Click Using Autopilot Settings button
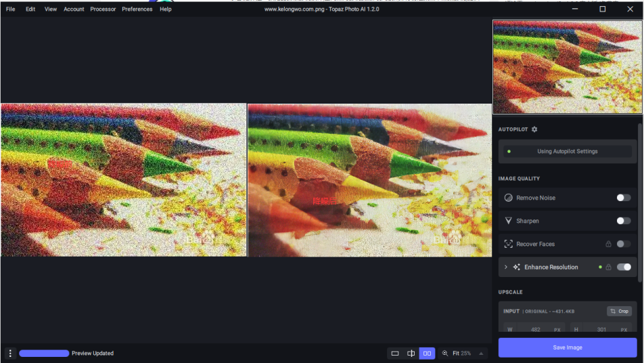Screen dimensions: 644x363 [x=567, y=152]
